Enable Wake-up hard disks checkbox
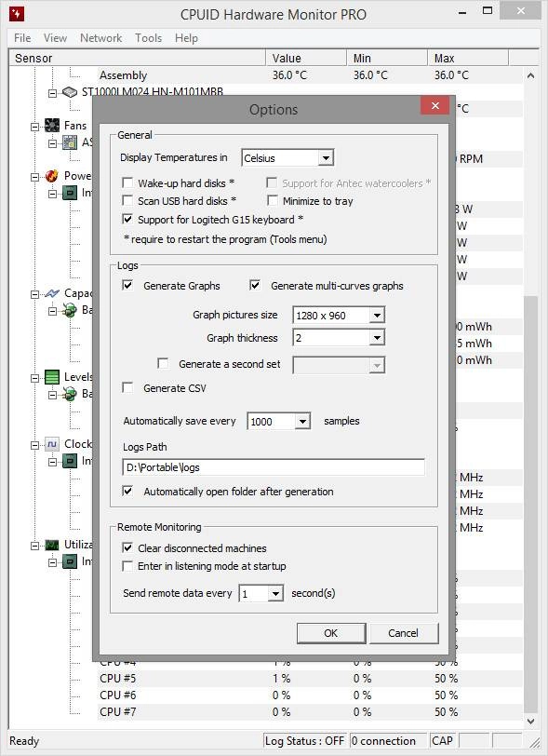 (127, 183)
